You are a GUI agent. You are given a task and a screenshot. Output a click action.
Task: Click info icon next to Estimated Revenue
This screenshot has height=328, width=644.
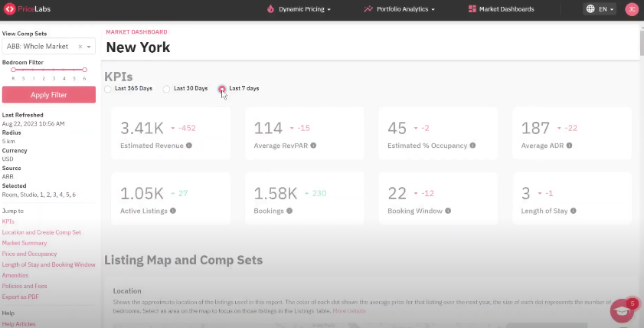pyautogui.click(x=189, y=146)
